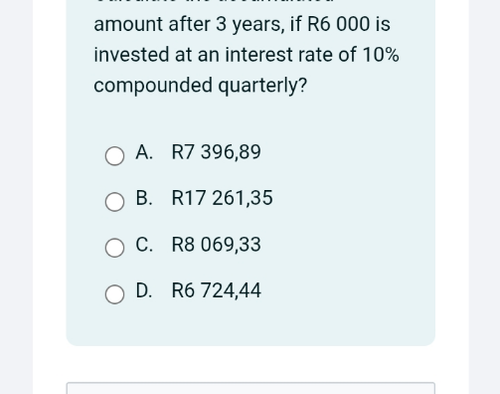Click the R6 000 amount in the question
Image resolution: width=500 pixels, height=394 pixels.
coord(338,24)
